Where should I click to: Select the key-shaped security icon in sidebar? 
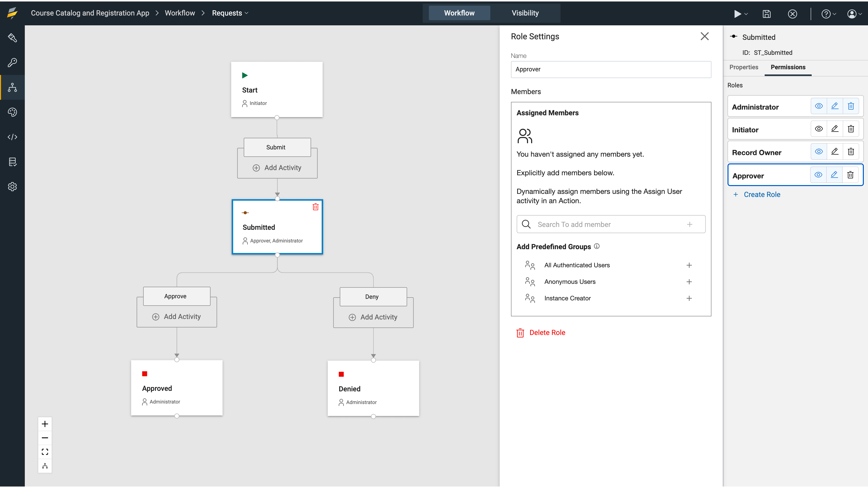(x=12, y=63)
